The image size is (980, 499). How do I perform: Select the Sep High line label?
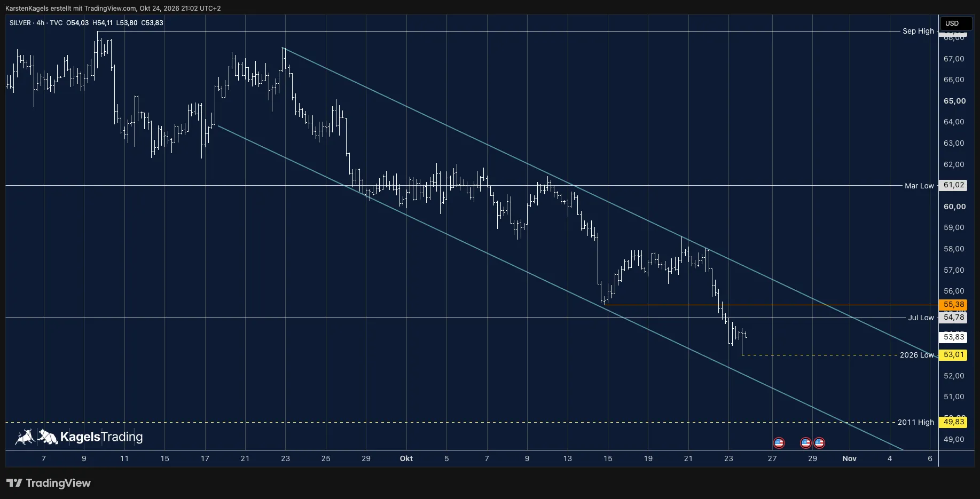pyautogui.click(x=918, y=31)
